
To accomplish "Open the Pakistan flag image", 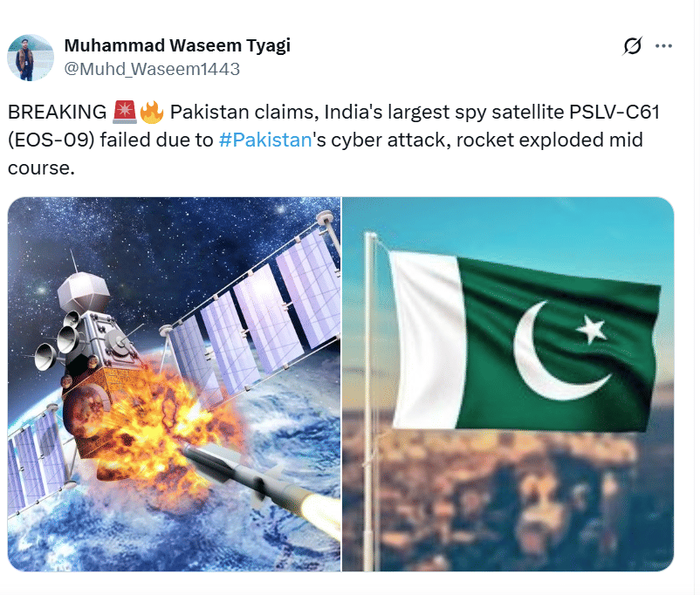I will click(x=508, y=384).
